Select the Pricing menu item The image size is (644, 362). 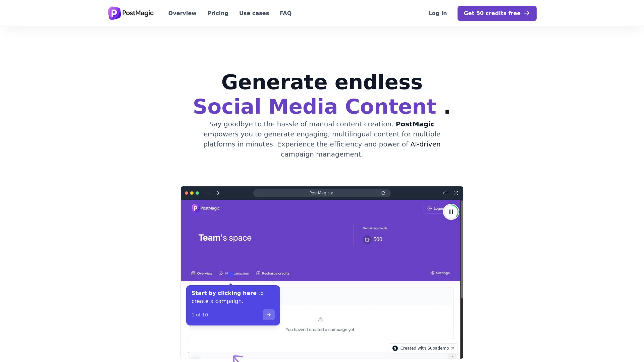coord(218,13)
